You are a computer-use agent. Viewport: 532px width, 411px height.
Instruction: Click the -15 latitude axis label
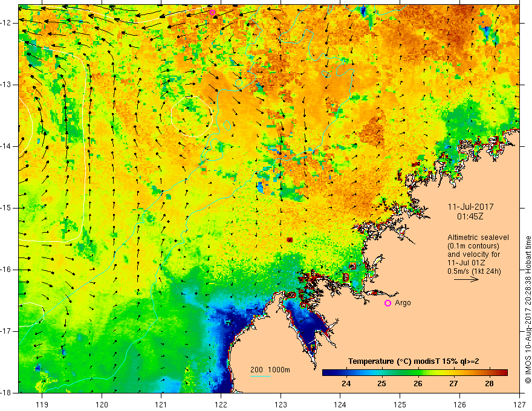(7, 208)
